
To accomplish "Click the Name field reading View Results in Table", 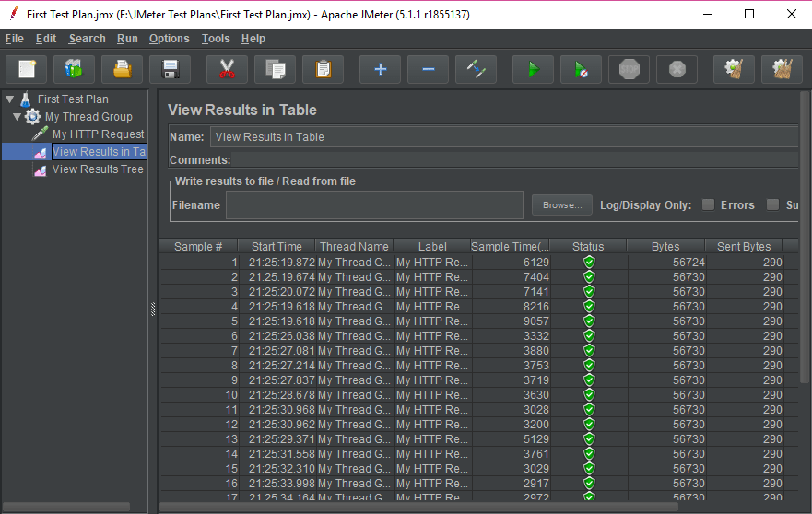I will click(x=504, y=136).
